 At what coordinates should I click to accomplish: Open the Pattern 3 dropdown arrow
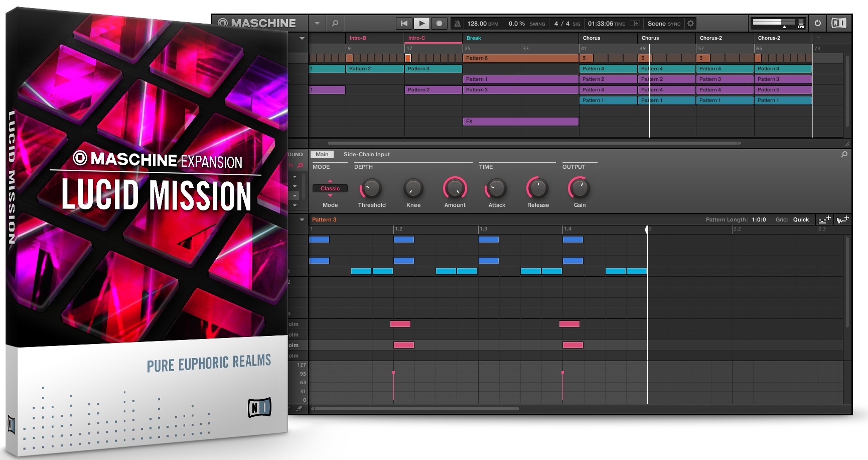(302, 220)
